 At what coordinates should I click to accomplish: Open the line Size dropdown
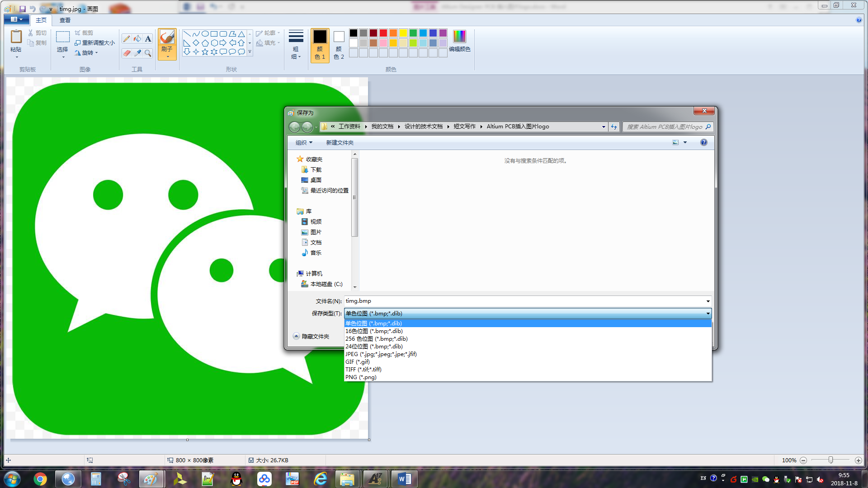pos(296,45)
